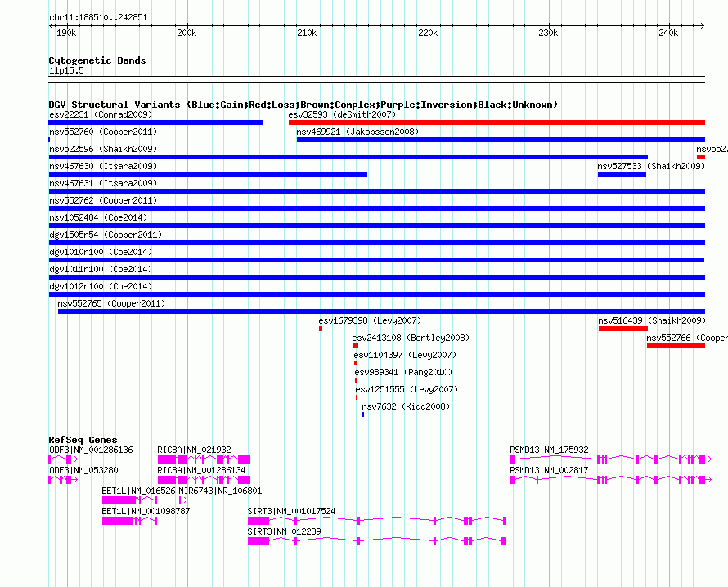The height and width of the screenshot is (587, 728).
Task: Click the 210k scale mark
Action: pos(307,33)
